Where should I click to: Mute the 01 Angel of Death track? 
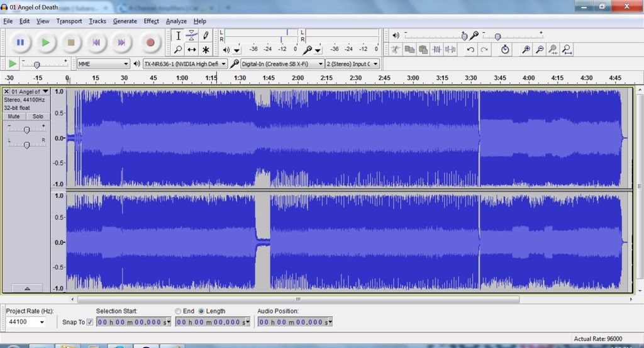pos(14,116)
